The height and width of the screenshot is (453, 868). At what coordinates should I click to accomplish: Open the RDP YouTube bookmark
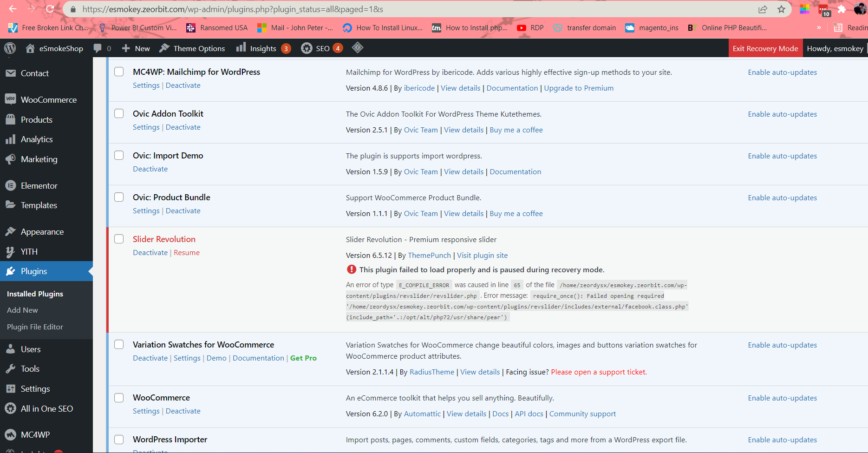pos(530,28)
